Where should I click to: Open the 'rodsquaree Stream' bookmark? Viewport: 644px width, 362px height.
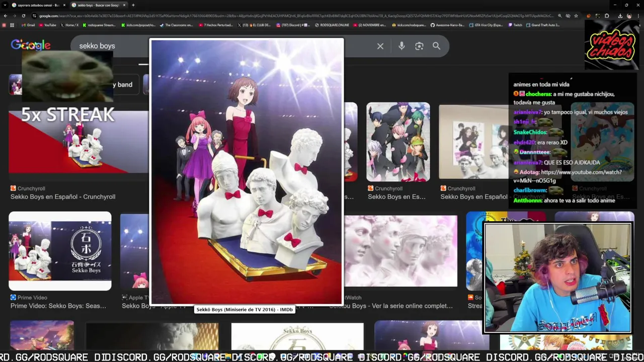click(99, 25)
